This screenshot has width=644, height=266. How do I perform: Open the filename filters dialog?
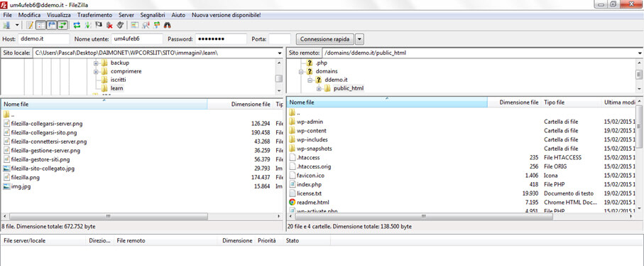pyautogui.click(x=134, y=25)
